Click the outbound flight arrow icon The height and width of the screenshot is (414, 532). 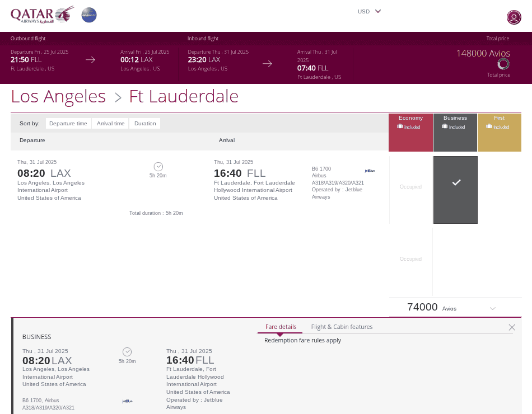click(x=90, y=60)
